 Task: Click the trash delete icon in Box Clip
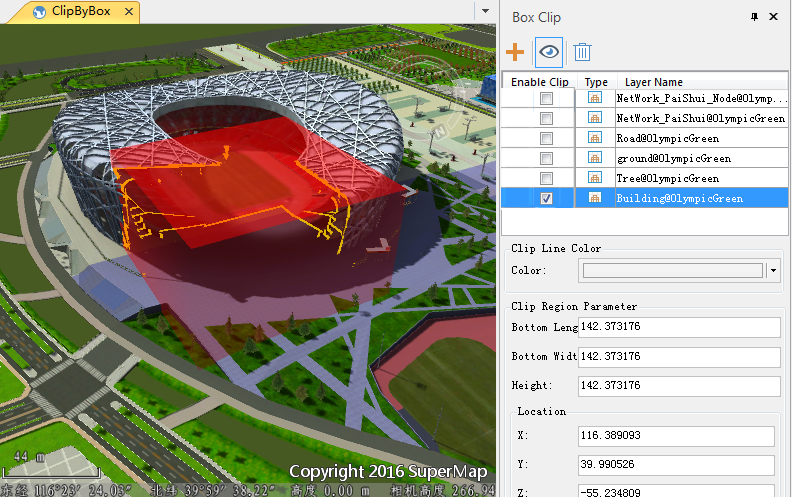582,52
